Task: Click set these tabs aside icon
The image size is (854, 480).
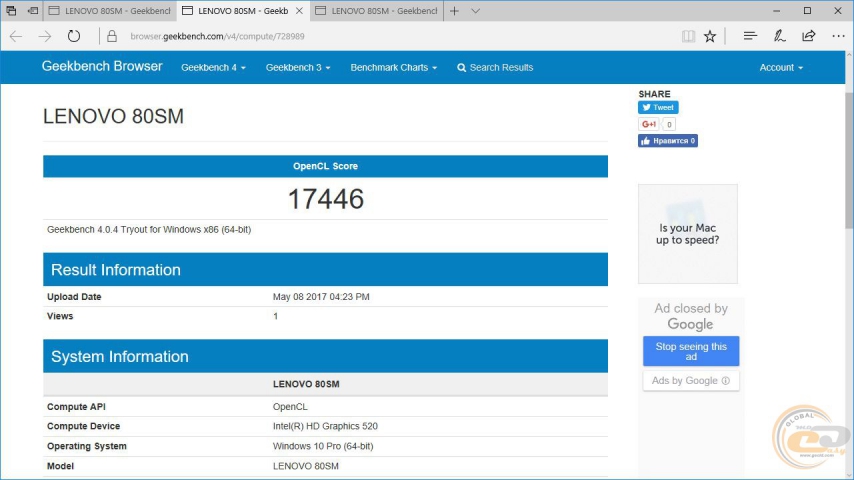Action: (x=33, y=11)
